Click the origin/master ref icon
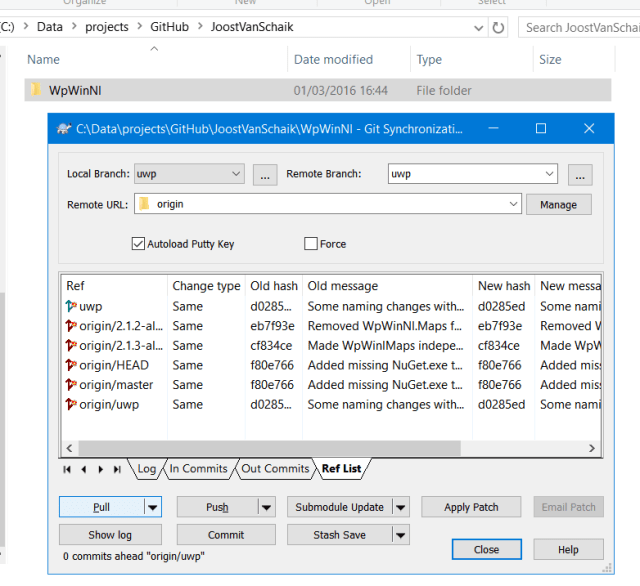The width and height of the screenshot is (640, 586). tap(70, 385)
